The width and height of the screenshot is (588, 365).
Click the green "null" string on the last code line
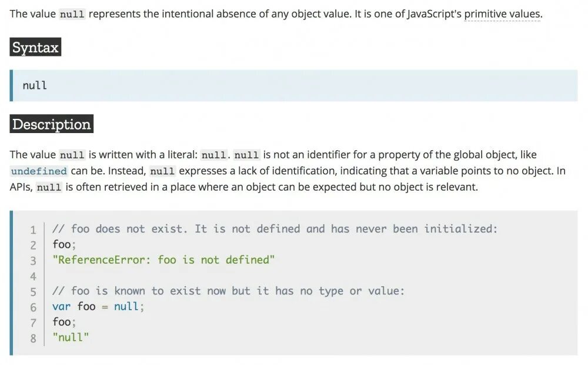71,337
